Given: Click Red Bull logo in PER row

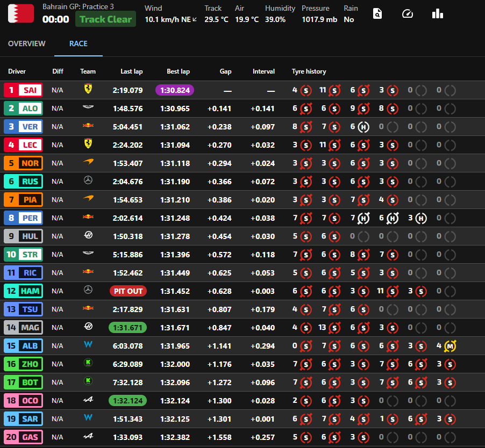Looking at the screenshot, I should tap(88, 216).
